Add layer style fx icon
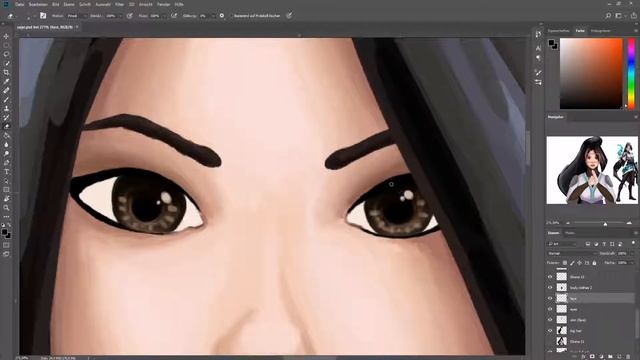This screenshot has width=640, height=360. coord(583,357)
